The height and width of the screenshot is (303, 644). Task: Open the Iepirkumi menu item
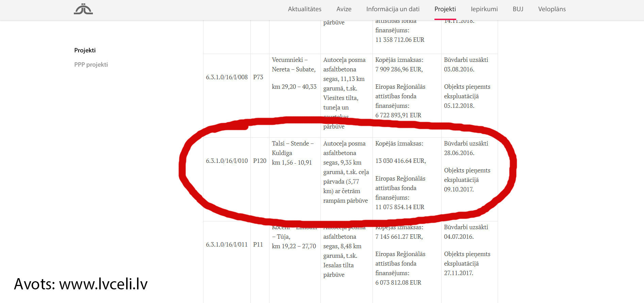[484, 9]
